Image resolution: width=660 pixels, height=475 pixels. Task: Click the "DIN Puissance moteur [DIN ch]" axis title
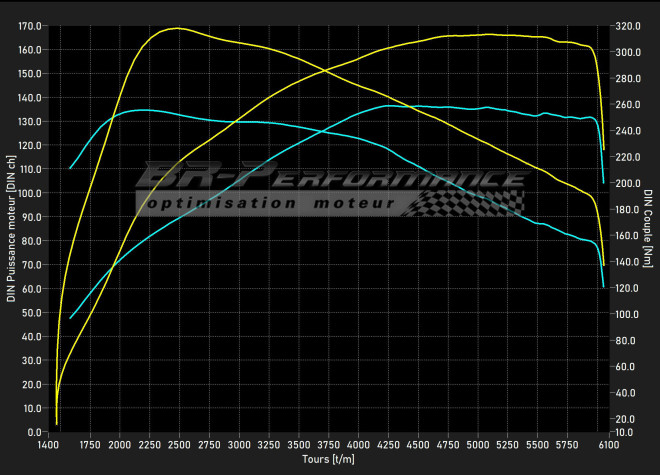coord(11,228)
